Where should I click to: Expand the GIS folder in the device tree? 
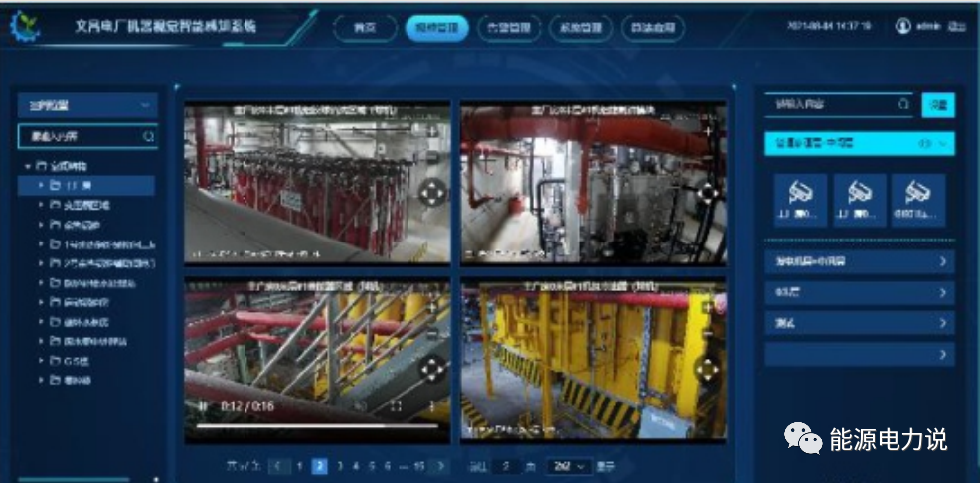tap(41, 361)
